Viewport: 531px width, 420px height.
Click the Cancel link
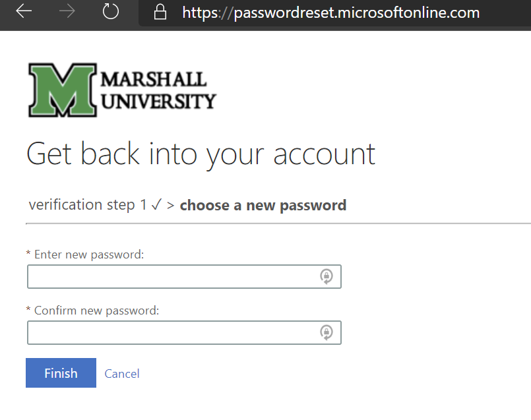[122, 374]
